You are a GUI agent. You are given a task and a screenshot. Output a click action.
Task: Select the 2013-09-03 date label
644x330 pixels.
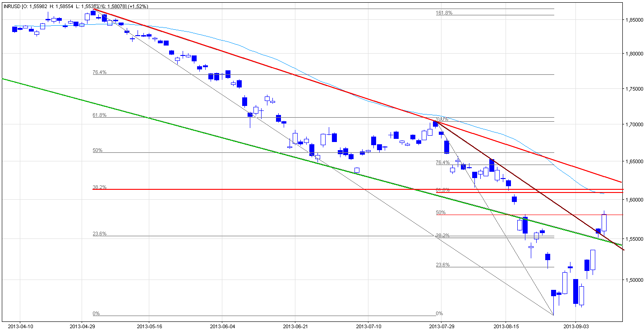point(577,325)
